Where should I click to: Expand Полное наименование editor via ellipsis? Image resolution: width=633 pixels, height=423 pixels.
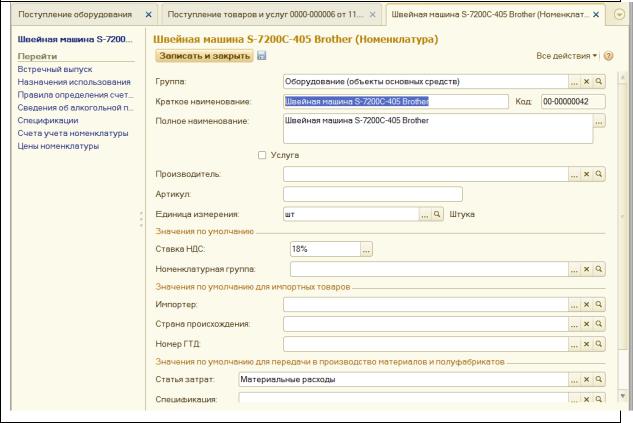[x=599, y=121]
